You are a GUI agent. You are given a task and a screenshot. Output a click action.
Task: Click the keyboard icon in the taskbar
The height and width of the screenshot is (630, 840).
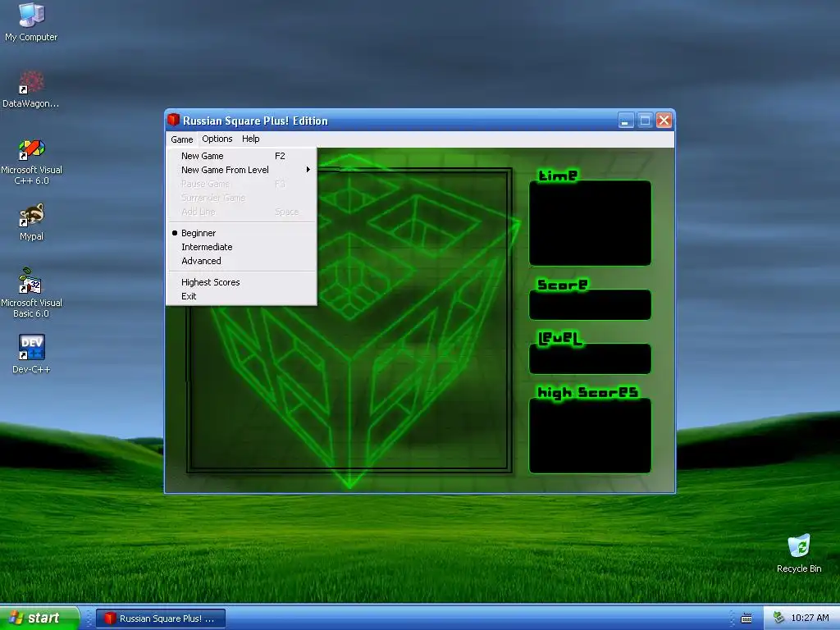(746, 619)
